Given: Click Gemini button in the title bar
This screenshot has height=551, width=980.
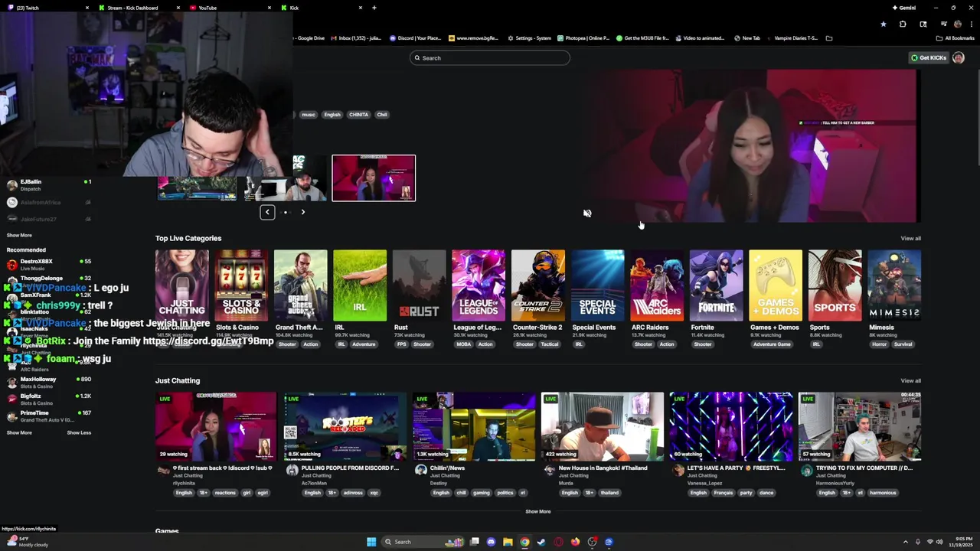Looking at the screenshot, I should click(x=903, y=8).
